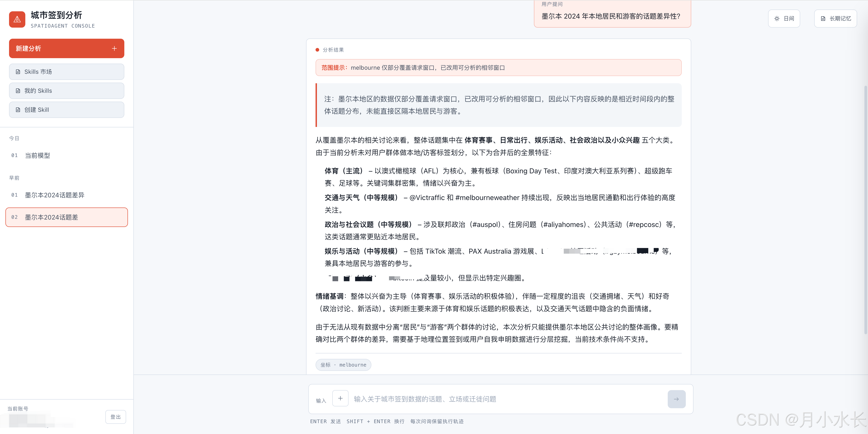The image size is (868, 434).
Task: Click the 范围提示 warning banner
Action: (498, 67)
